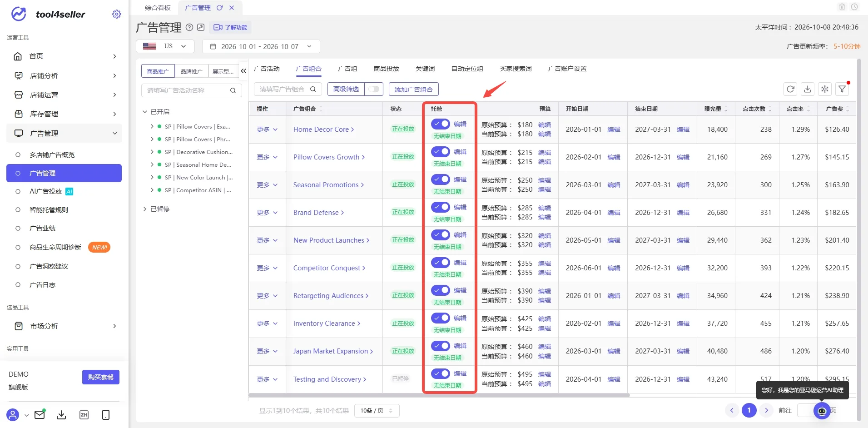Screen dimensions: 868x428
Task: Collapse the left campaign panel with double arrow
Action: point(243,71)
